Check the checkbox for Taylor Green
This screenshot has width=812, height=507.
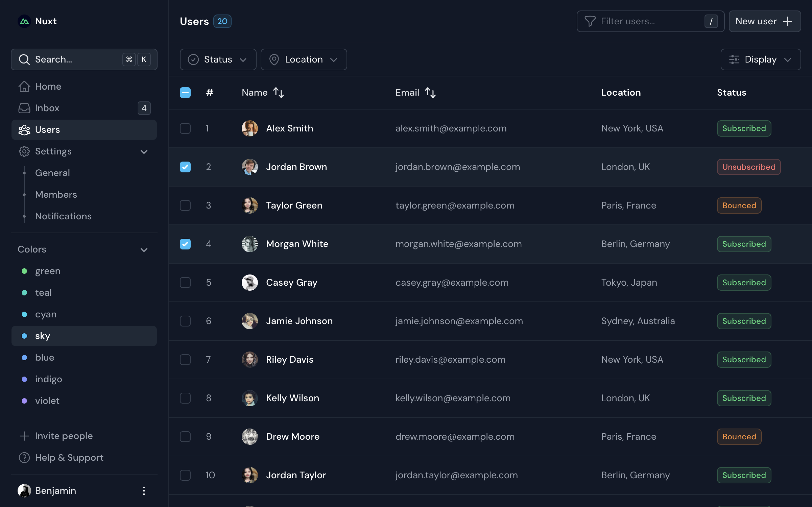point(185,205)
